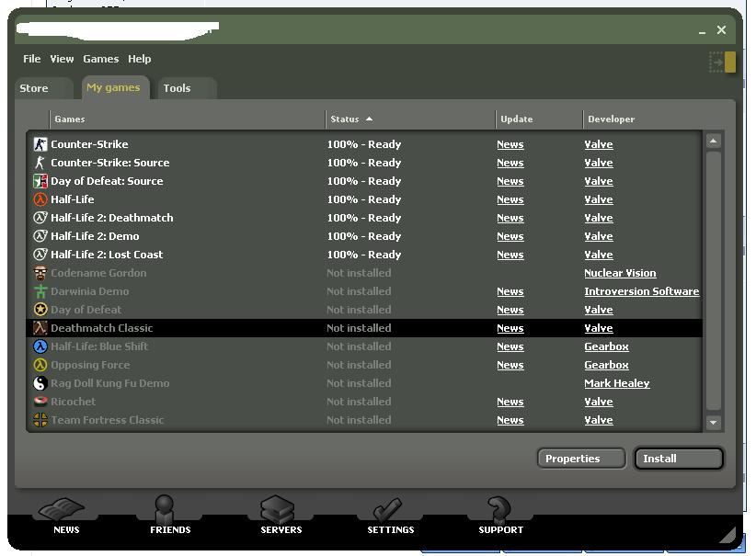Click the Half-Life 2: Deathmatch icon
756x556 pixels.
(x=40, y=218)
